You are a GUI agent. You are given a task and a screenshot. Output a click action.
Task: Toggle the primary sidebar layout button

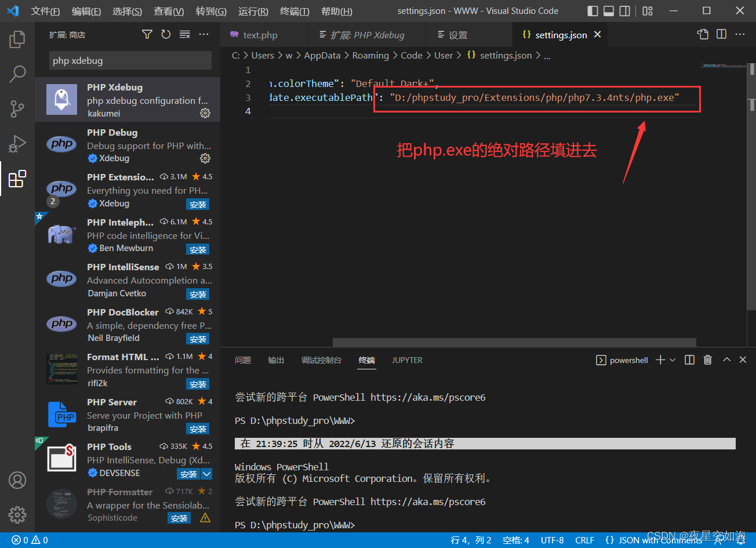[x=593, y=11]
